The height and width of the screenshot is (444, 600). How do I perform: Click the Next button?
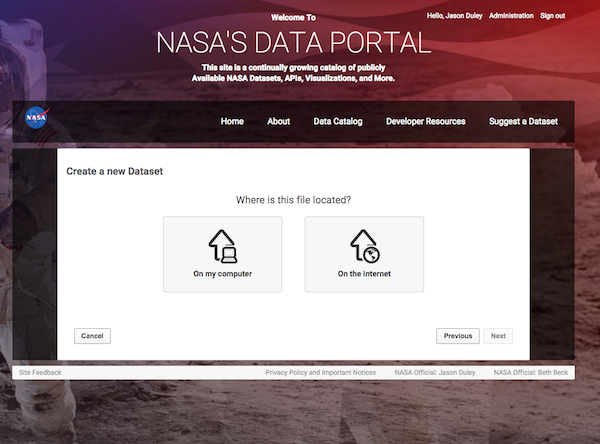point(498,336)
